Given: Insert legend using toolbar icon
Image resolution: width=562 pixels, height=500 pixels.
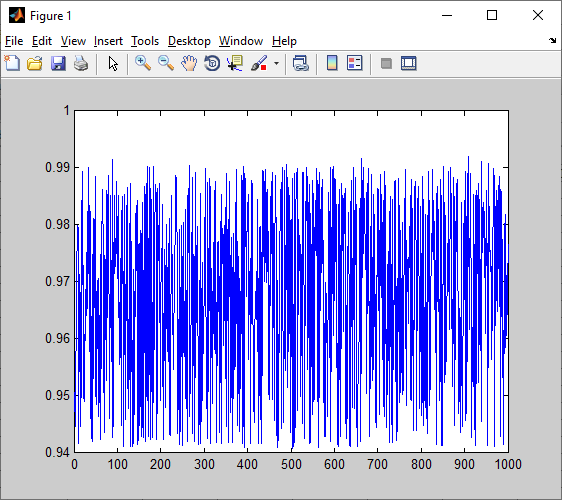Looking at the screenshot, I should (355, 63).
